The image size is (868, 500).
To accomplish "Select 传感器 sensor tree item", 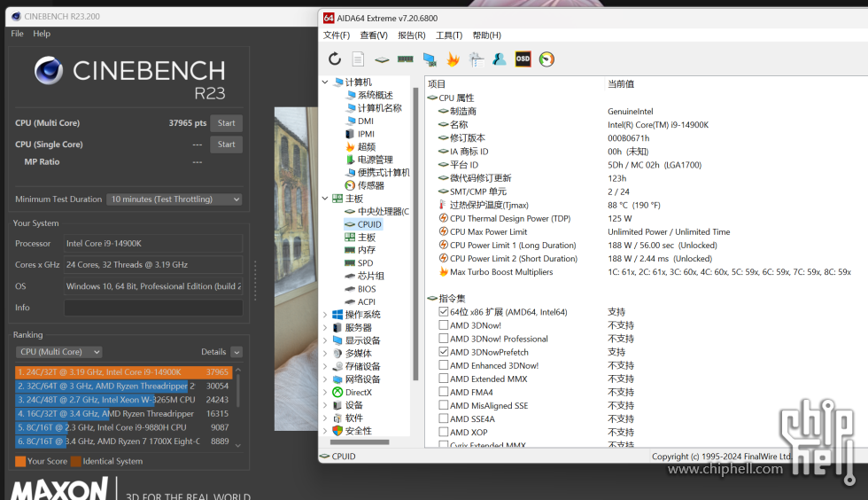I will [370, 185].
